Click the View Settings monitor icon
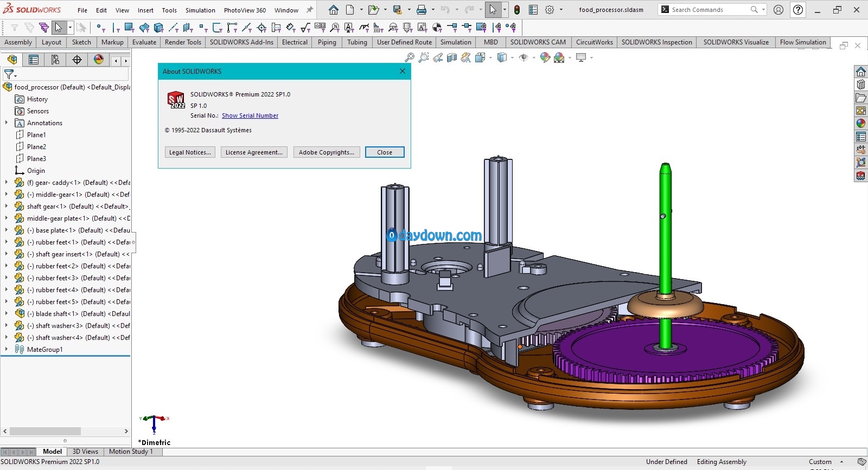868x470 pixels. tap(581, 57)
